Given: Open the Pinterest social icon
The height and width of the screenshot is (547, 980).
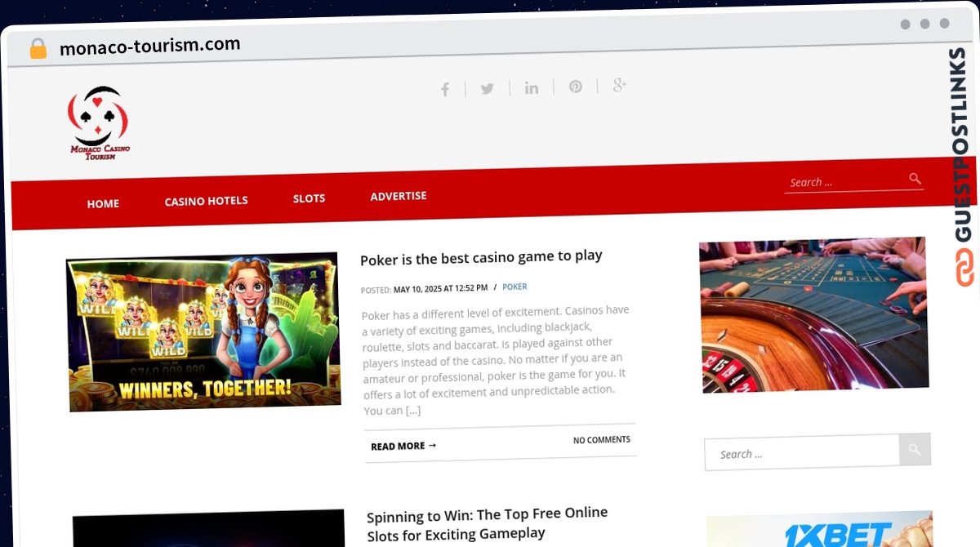Looking at the screenshot, I should [x=576, y=86].
